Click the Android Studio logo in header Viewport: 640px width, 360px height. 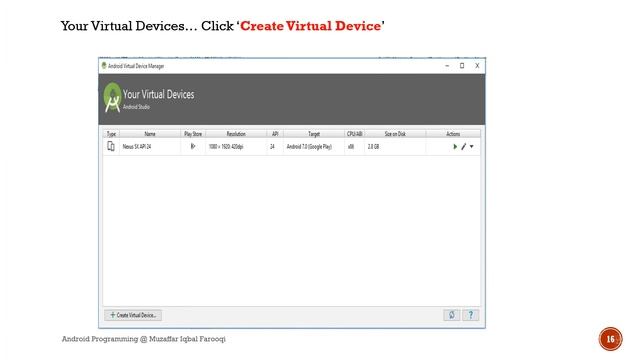pyautogui.click(x=112, y=97)
